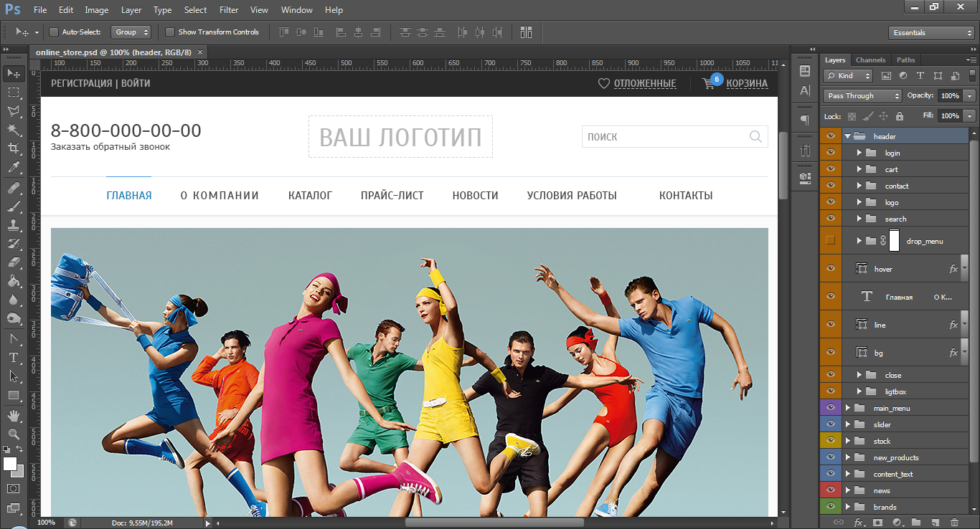The width and height of the screenshot is (980, 529).
Task: Select the Crop tool
Action: coord(14,148)
